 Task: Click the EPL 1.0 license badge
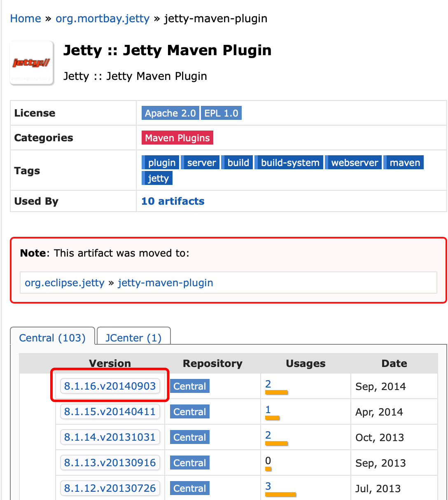coord(221,113)
